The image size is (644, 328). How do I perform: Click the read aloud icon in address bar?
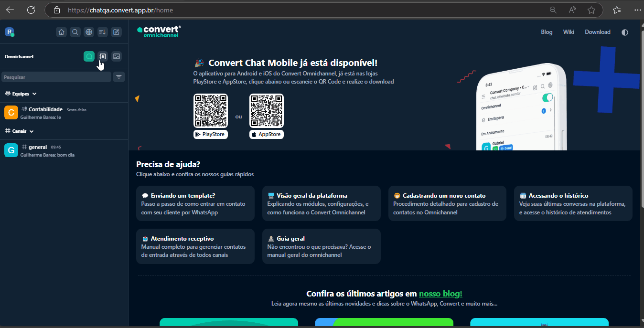tap(572, 10)
